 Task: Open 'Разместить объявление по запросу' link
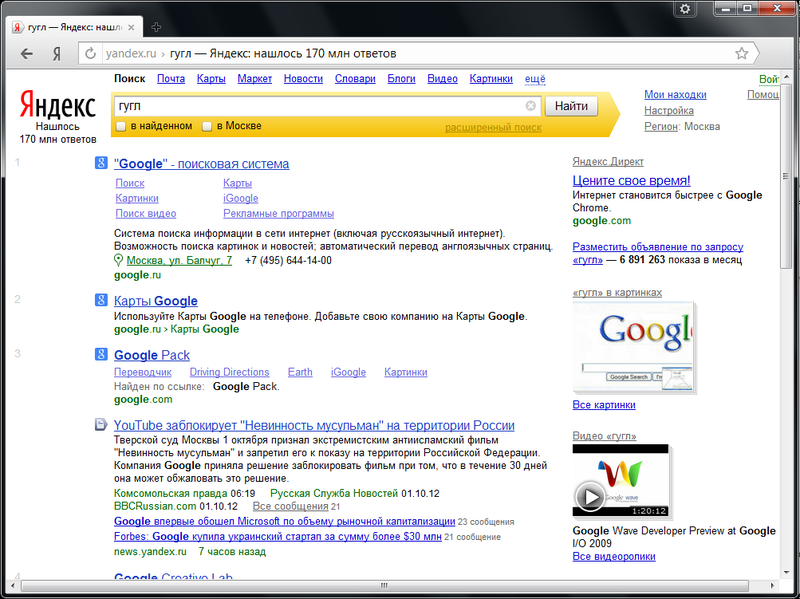point(658,253)
